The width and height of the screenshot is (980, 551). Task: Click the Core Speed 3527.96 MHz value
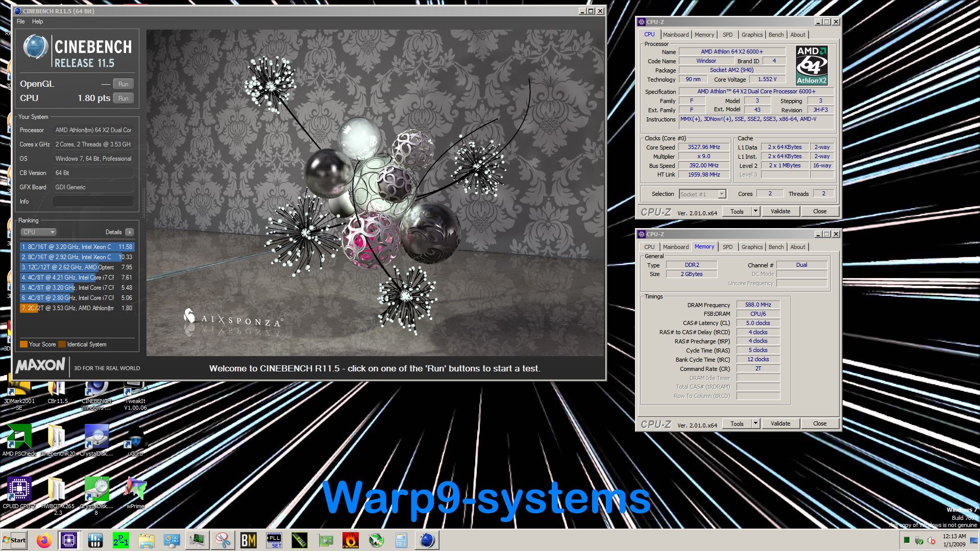tap(704, 147)
